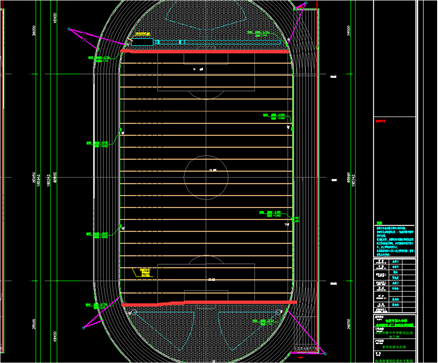Image resolution: width=438 pixels, height=363 pixels.
Task: Select the green annotation label at left mid-upper field edge
Action: point(98,144)
